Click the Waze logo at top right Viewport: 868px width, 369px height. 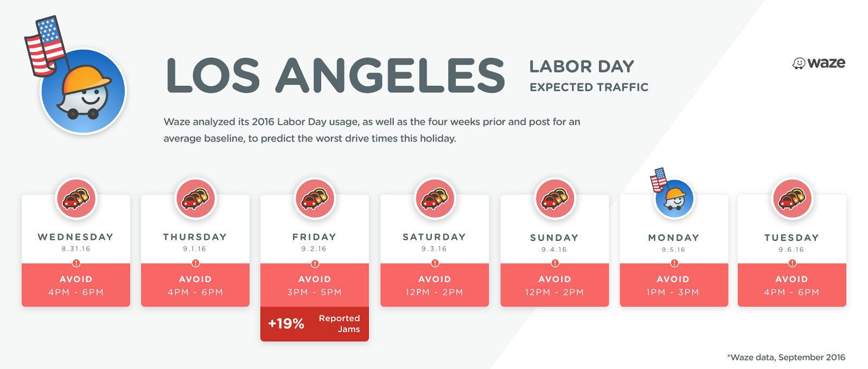click(x=819, y=63)
